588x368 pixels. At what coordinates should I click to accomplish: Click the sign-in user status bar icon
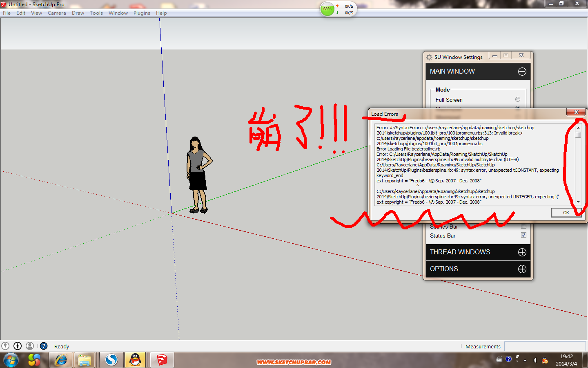pyautogui.click(x=30, y=346)
